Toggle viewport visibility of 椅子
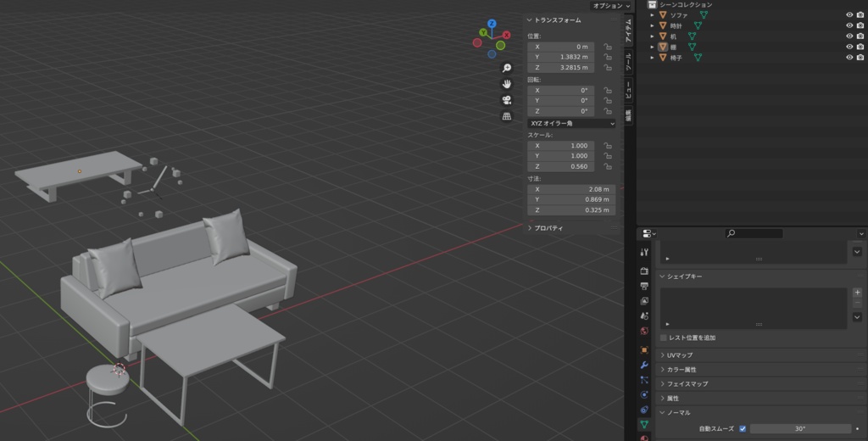The image size is (868, 441). click(x=849, y=57)
